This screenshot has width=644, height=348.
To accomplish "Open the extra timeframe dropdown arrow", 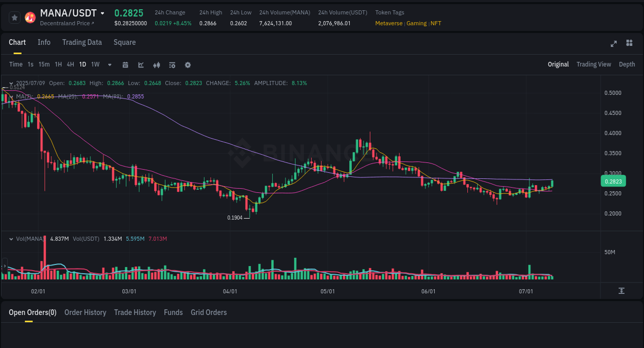I will (x=109, y=64).
